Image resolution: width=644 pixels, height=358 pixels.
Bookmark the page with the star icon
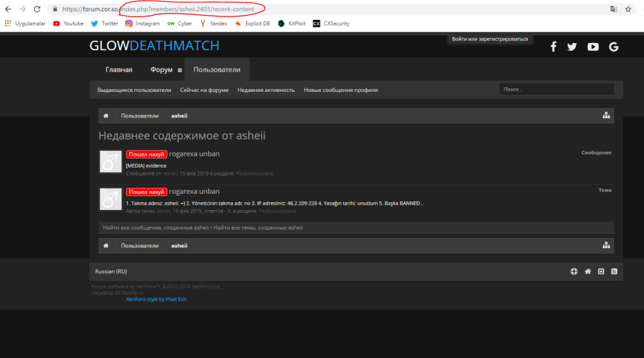coord(628,9)
